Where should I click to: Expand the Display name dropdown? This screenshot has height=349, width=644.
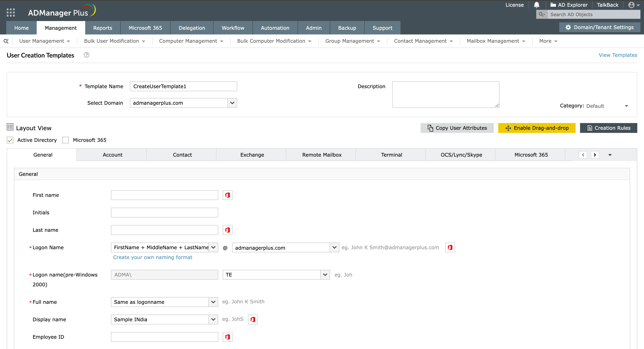pyautogui.click(x=213, y=319)
